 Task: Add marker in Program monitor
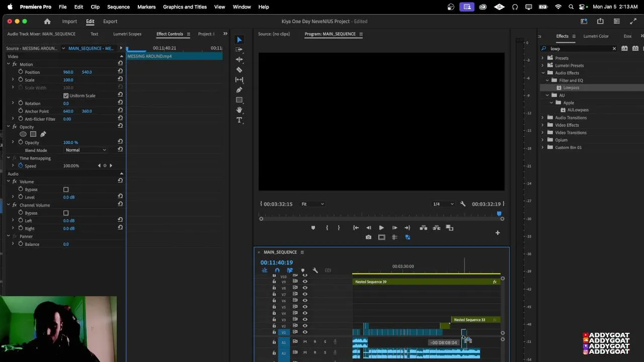(x=313, y=228)
